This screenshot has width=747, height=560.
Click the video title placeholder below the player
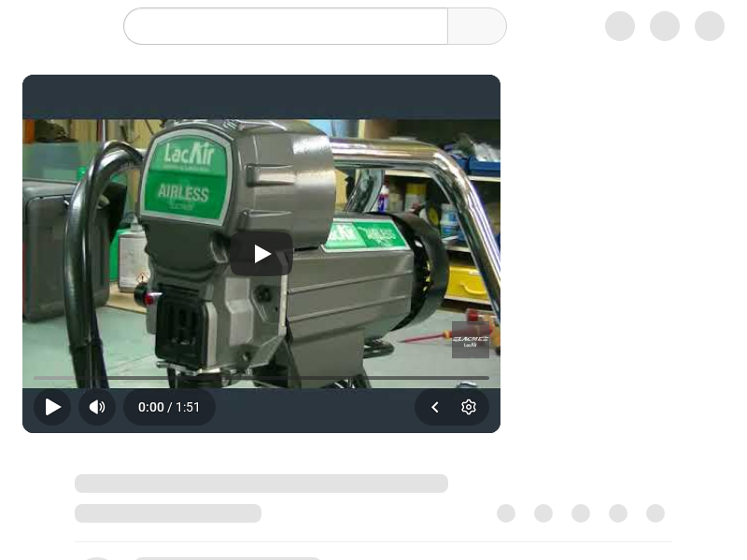261,483
